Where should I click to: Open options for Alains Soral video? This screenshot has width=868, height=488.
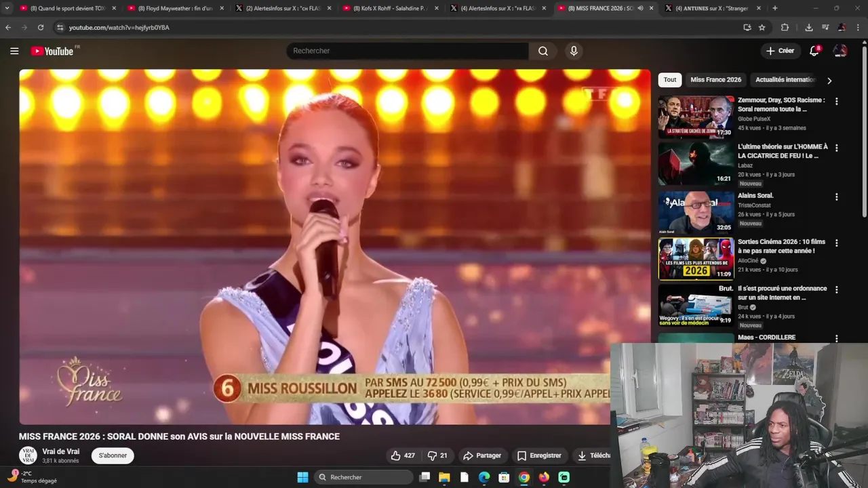[836, 197]
